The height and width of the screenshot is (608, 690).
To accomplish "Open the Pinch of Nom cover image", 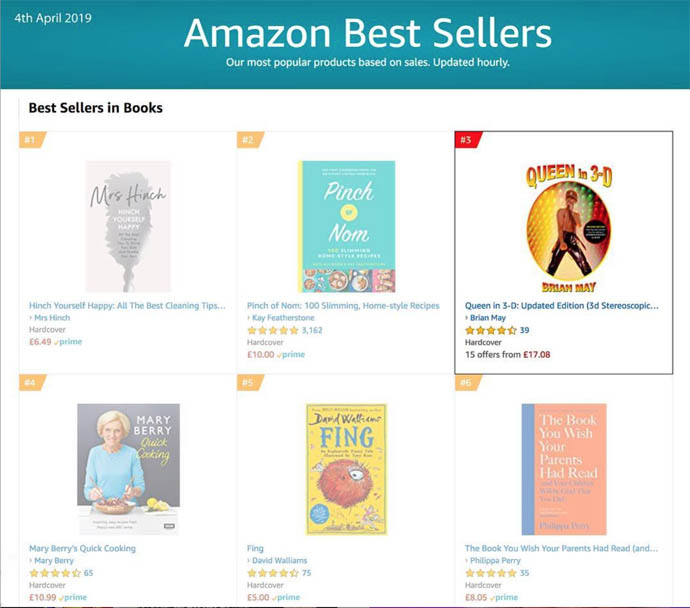I will (x=346, y=226).
